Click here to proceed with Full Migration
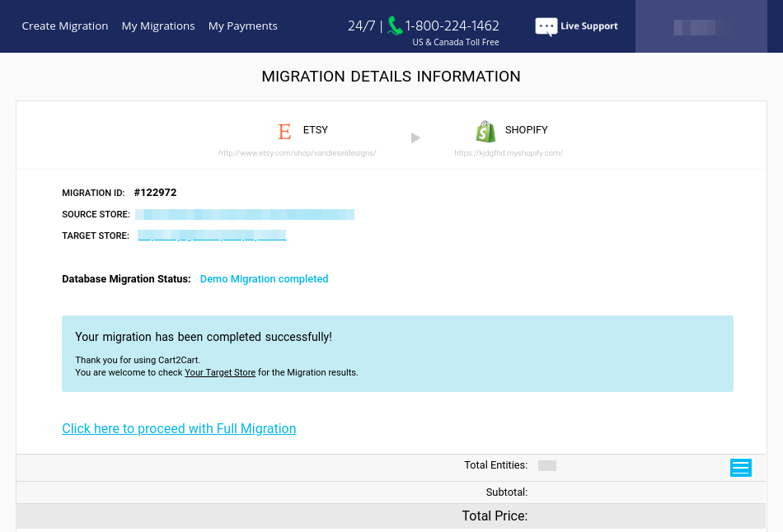This screenshot has width=783, height=532. 179,429
